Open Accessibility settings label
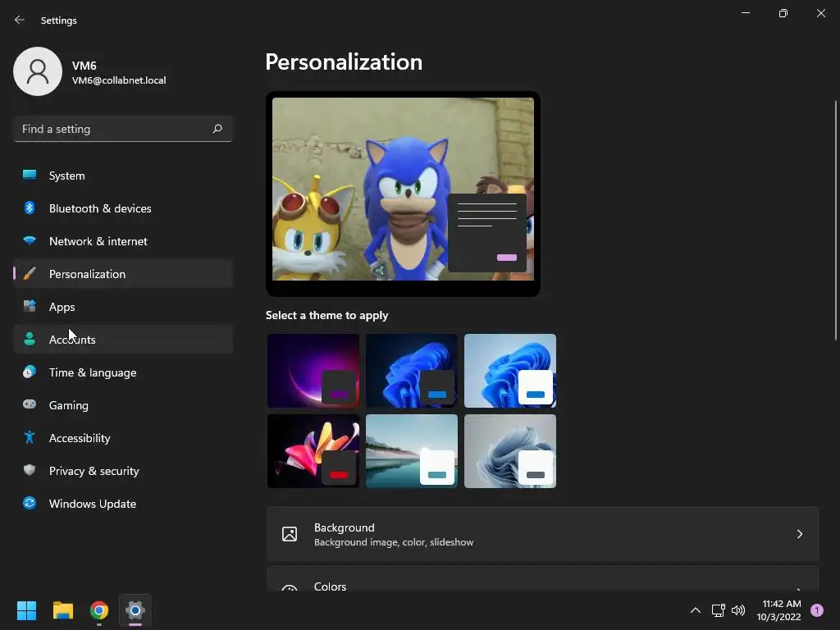The width and height of the screenshot is (840, 630). 80,438
